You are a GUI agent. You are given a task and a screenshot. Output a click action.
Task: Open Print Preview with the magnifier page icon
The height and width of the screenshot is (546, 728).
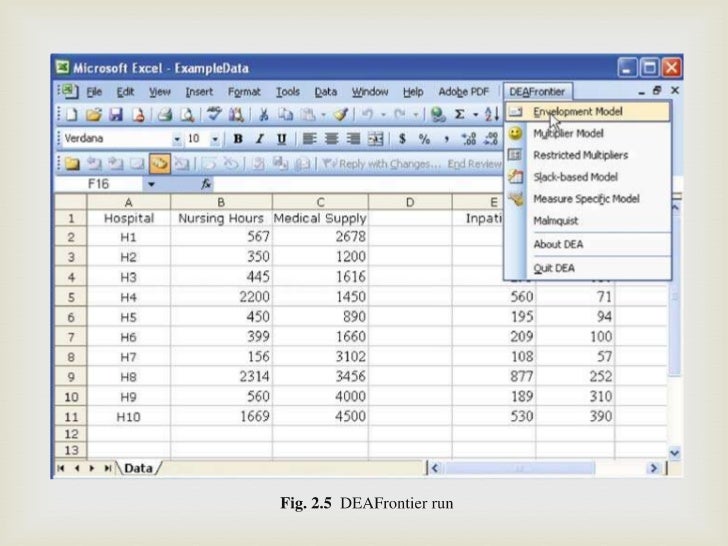coord(187,114)
